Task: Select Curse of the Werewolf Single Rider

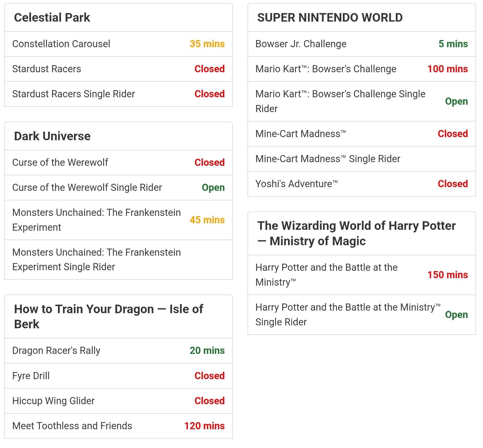Action: (118, 188)
